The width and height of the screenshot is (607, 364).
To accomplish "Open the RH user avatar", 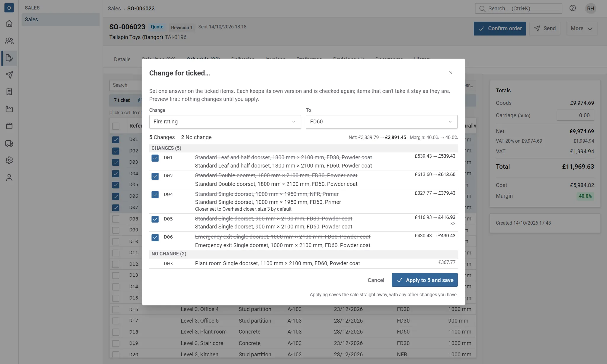I will coord(590,8).
